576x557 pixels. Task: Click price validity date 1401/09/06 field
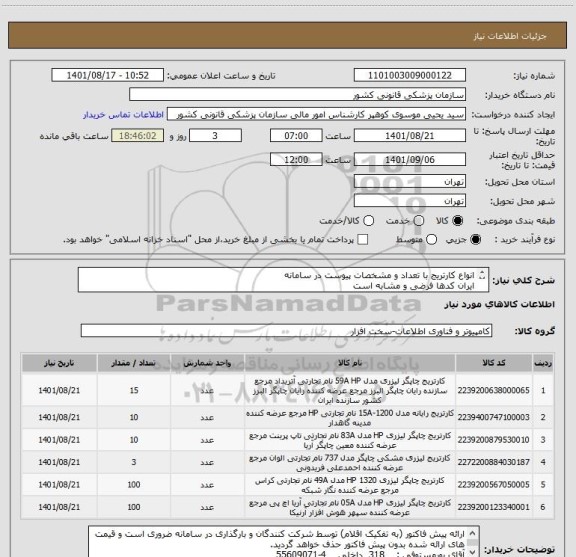410,159
